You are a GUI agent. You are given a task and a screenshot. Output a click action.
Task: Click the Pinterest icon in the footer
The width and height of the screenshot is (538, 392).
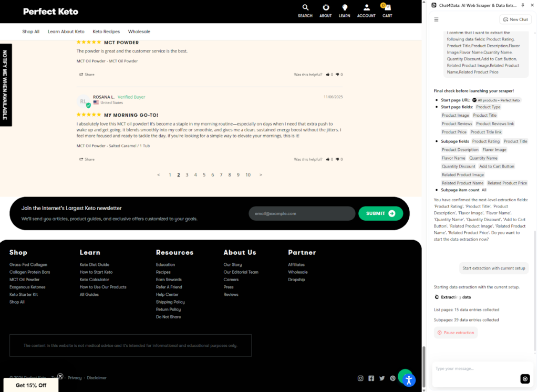[x=392, y=378]
